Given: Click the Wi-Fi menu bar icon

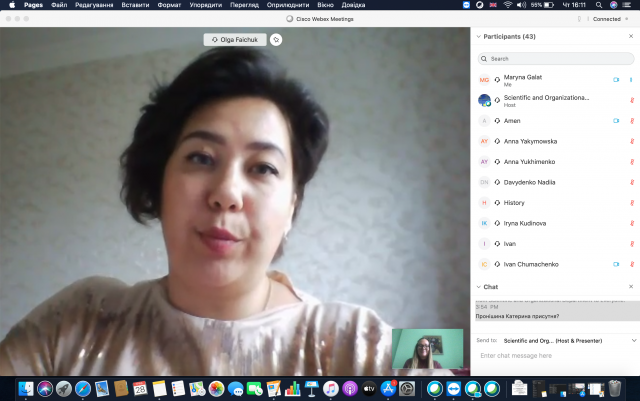Looking at the screenshot, I should click(x=507, y=5).
